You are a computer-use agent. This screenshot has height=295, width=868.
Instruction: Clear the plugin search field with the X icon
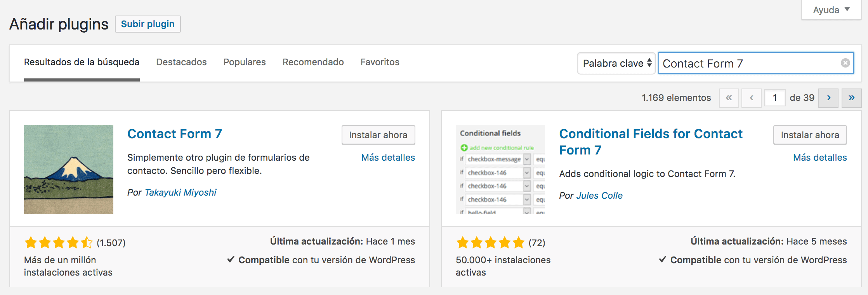coord(845,63)
